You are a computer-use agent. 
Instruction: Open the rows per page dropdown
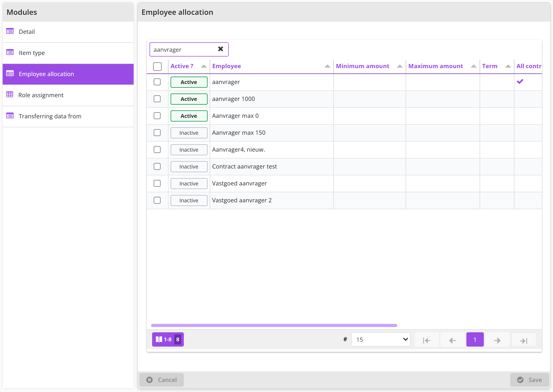tap(381, 340)
